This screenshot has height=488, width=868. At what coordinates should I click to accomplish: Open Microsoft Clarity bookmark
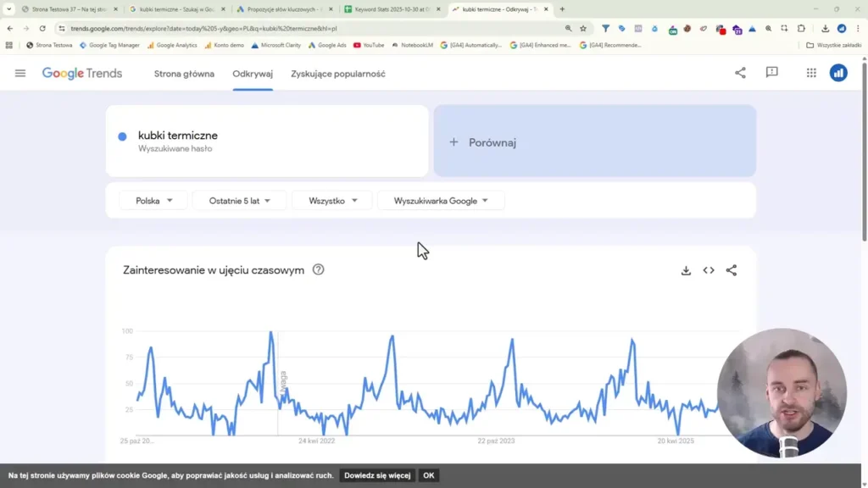pyautogui.click(x=275, y=46)
